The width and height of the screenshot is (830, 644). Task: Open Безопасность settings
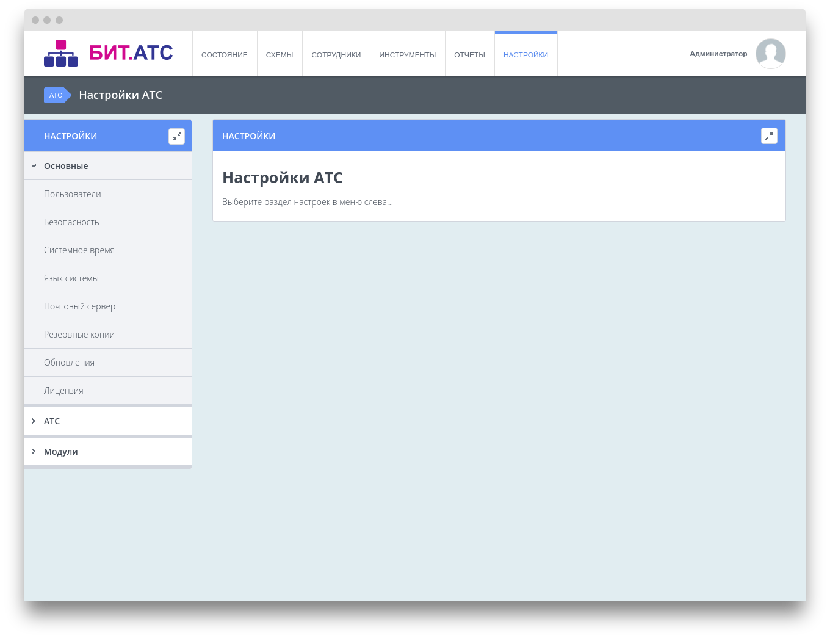click(71, 222)
